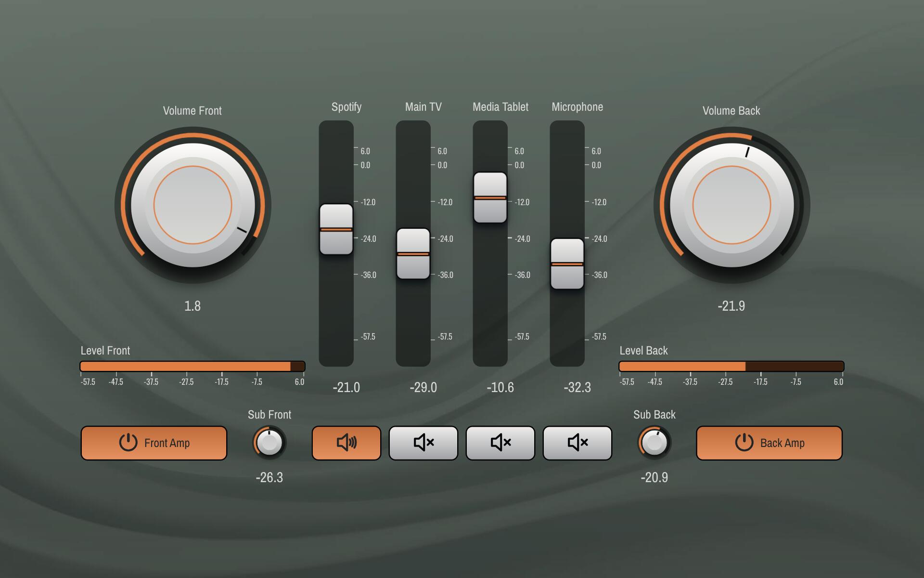The image size is (924, 578).
Task: Click the Spotify value readout -21.0
Action: coord(346,387)
